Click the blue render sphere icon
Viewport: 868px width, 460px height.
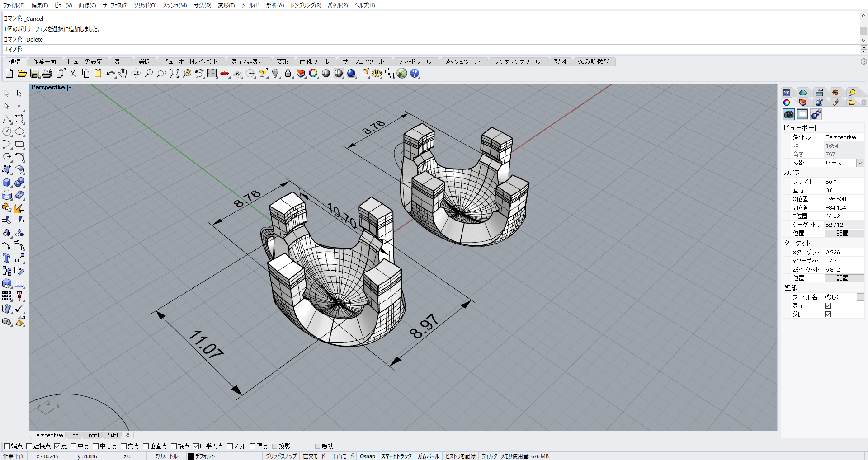tap(351, 73)
